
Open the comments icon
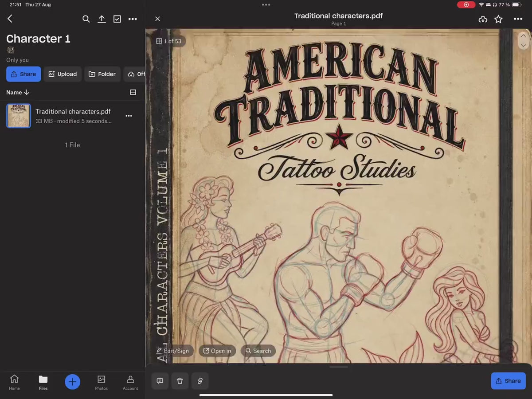coord(160,381)
